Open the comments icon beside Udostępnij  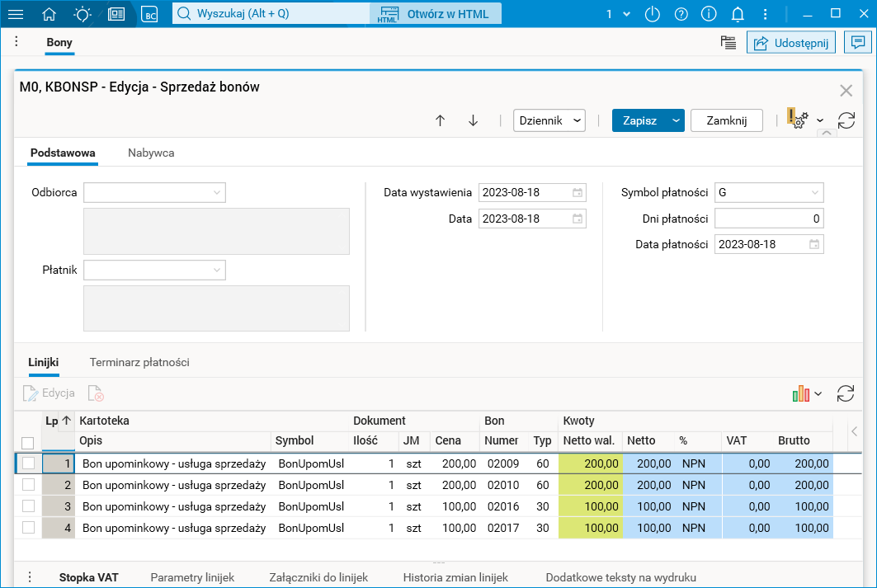(x=858, y=42)
